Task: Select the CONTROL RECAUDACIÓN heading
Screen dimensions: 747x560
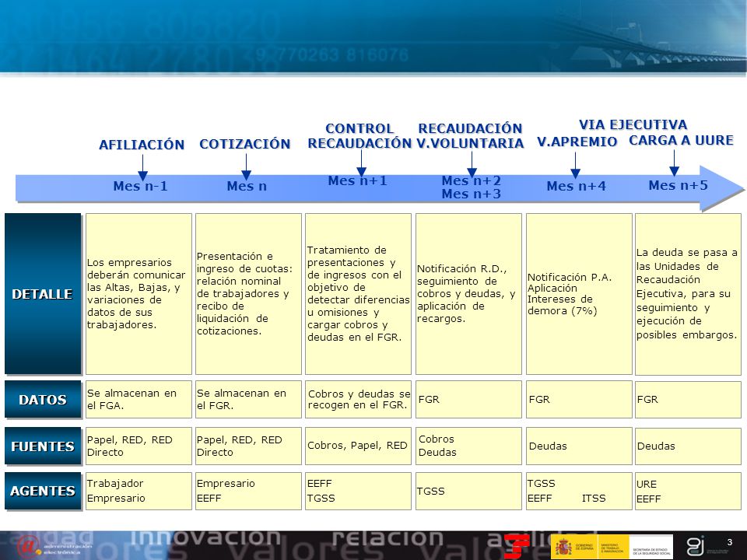Action: [359, 135]
